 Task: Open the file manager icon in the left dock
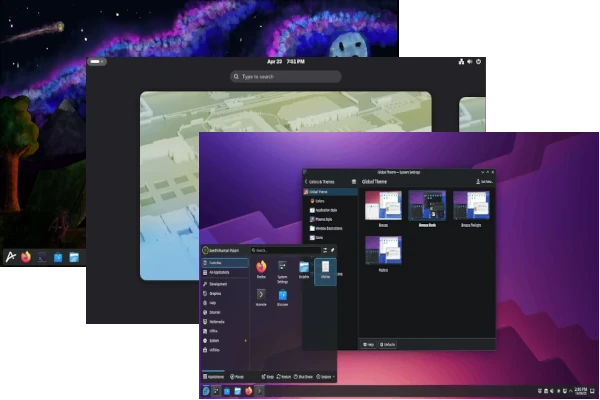tap(74, 257)
